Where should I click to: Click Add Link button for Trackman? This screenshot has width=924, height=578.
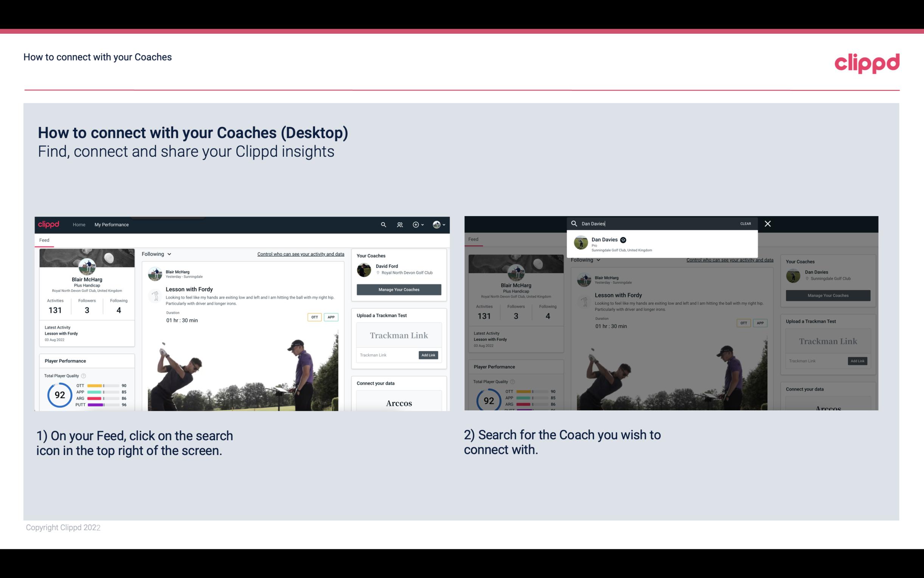click(x=429, y=354)
